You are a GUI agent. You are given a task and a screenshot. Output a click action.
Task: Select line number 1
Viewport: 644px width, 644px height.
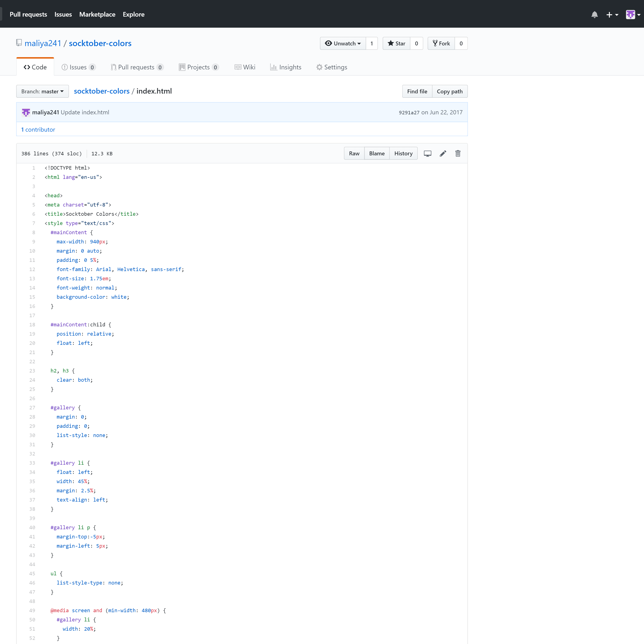click(x=34, y=168)
